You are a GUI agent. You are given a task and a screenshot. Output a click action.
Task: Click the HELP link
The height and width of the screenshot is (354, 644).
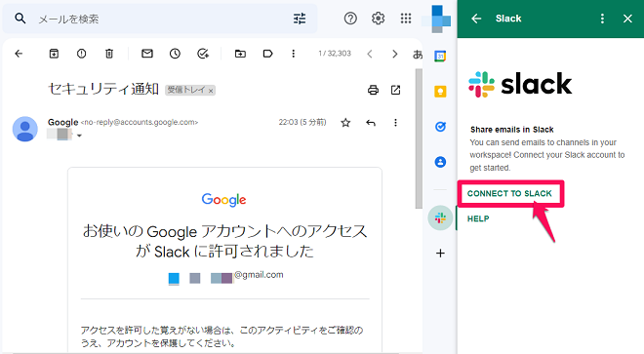click(x=478, y=218)
